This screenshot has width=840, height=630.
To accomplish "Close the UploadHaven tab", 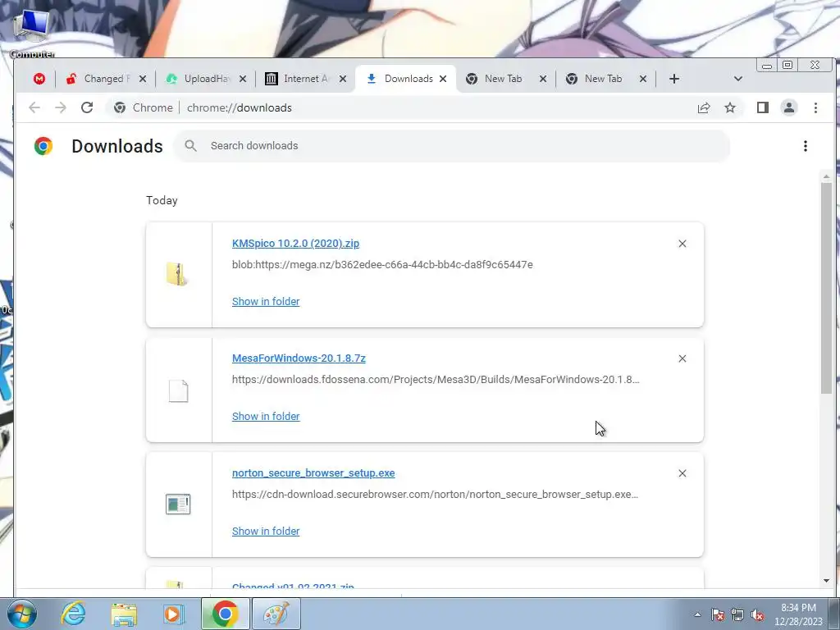I will click(x=243, y=79).
